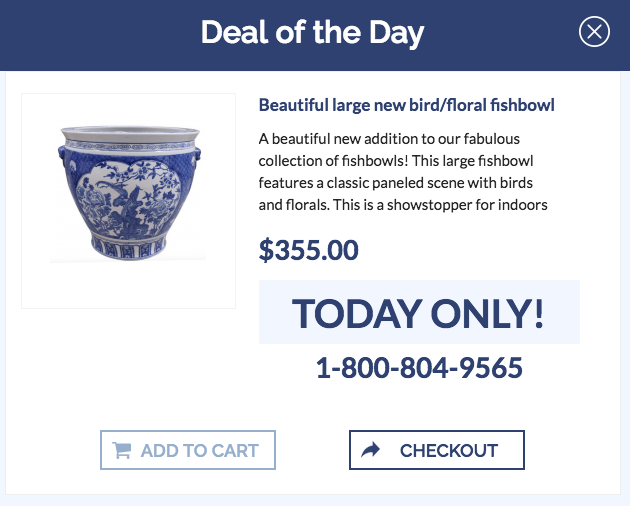Click the shopping cart icon
This screenshot has height=506, width=630.
pos(122,450)
